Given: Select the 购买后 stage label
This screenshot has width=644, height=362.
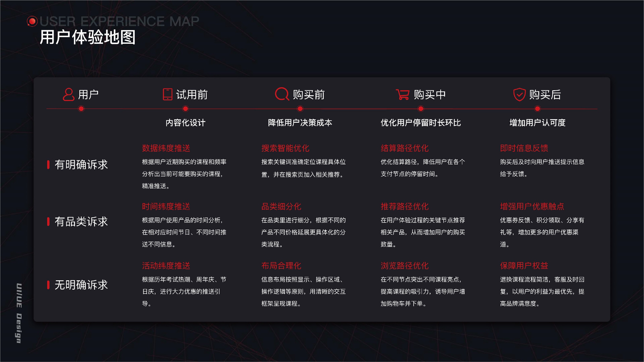Looking at the screenshot, I should (x=545, y=95).
